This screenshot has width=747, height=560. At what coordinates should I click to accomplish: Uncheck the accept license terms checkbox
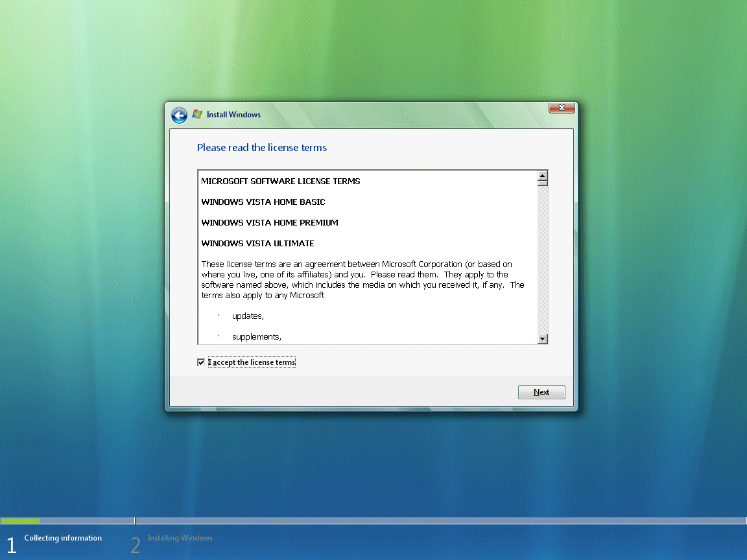click(x=201, y=362)
